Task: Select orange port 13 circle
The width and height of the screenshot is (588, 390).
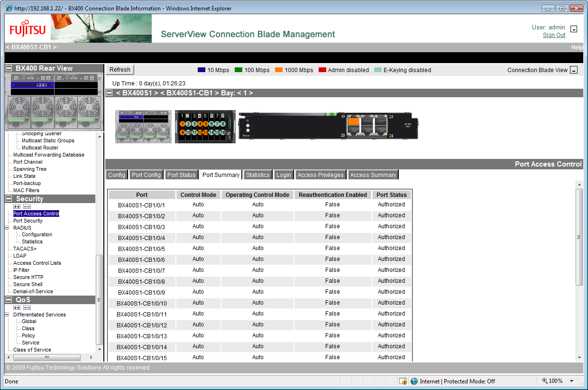Action: click(205, 132)
